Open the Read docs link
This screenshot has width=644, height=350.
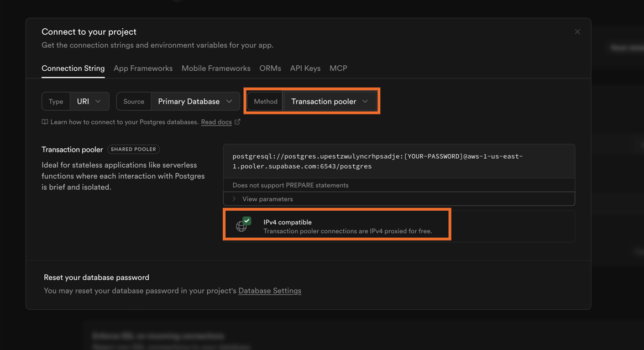(216, 122)
